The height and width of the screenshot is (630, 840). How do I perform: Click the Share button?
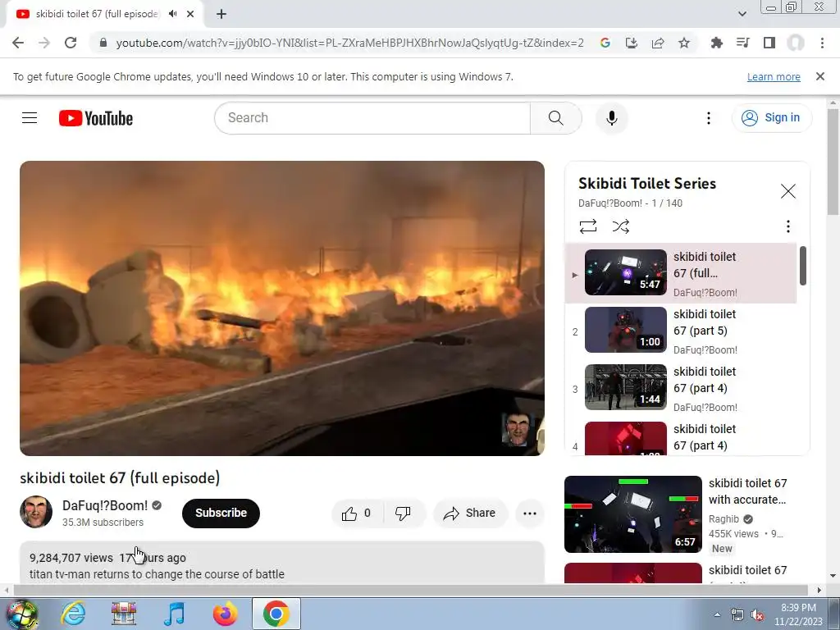tap(469, 514)
